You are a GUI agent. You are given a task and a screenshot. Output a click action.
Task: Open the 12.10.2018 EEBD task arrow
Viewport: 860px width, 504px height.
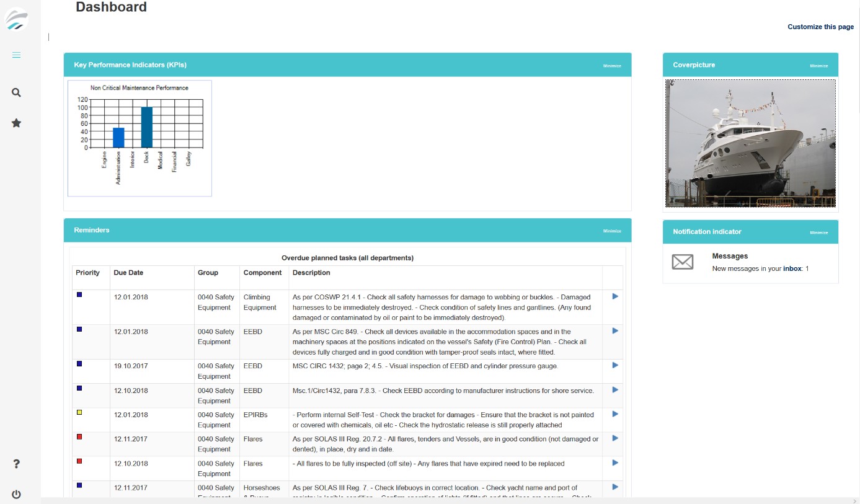pyautogui.click(x=615, y=389)
